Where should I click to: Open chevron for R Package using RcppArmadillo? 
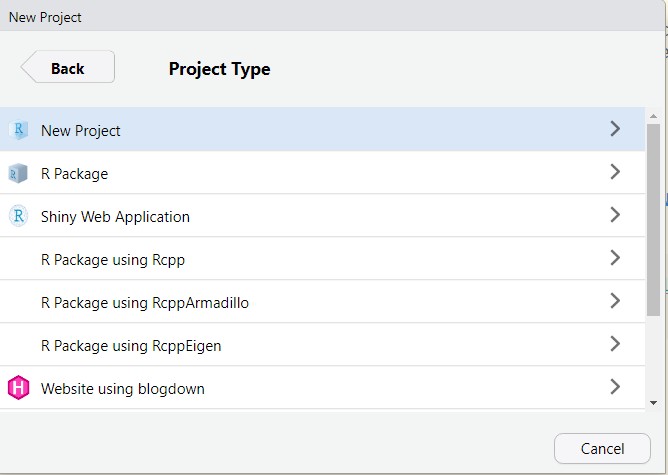tap(615, 301)
